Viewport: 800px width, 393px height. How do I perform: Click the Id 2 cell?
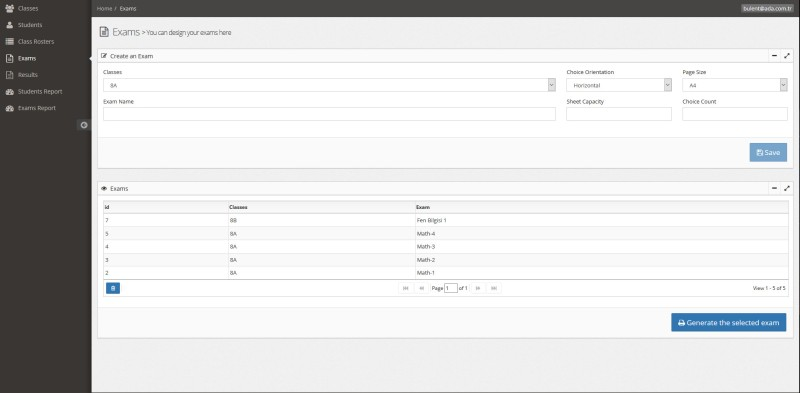[x=166, y=273]
